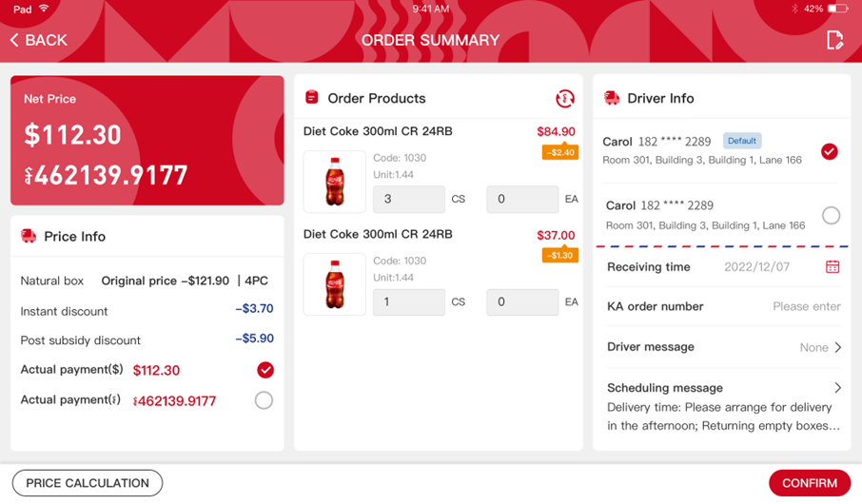This screenshot has width=862, height=504.
Task: Click the Net Price riel amount 462139.9177
Action: (106, 176)
